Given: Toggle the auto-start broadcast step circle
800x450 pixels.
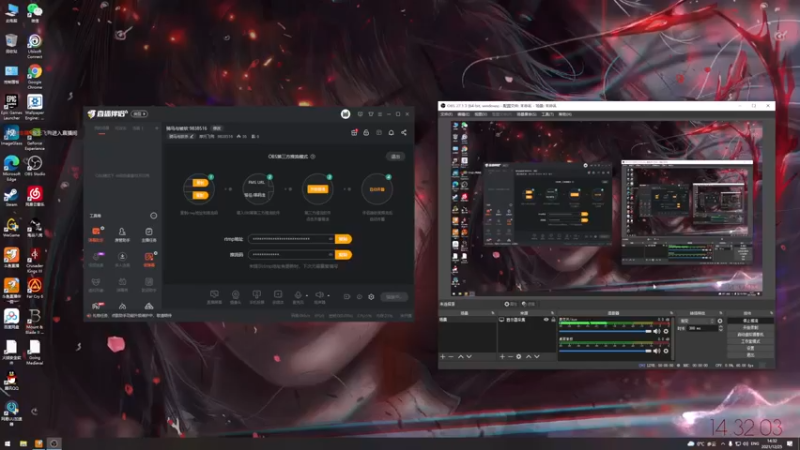Looking at the screenshot, I should click(377, 189).
